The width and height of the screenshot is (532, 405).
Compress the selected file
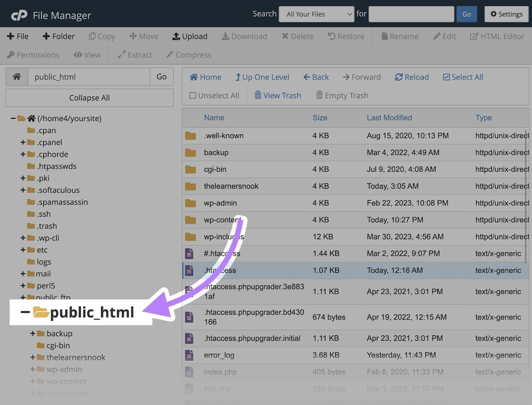[189, 55]
